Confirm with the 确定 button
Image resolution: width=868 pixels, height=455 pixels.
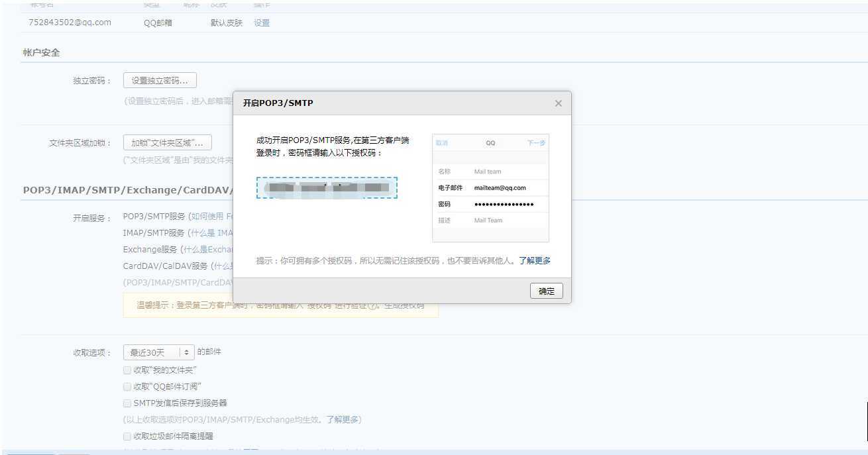click(x=547, y=291)
